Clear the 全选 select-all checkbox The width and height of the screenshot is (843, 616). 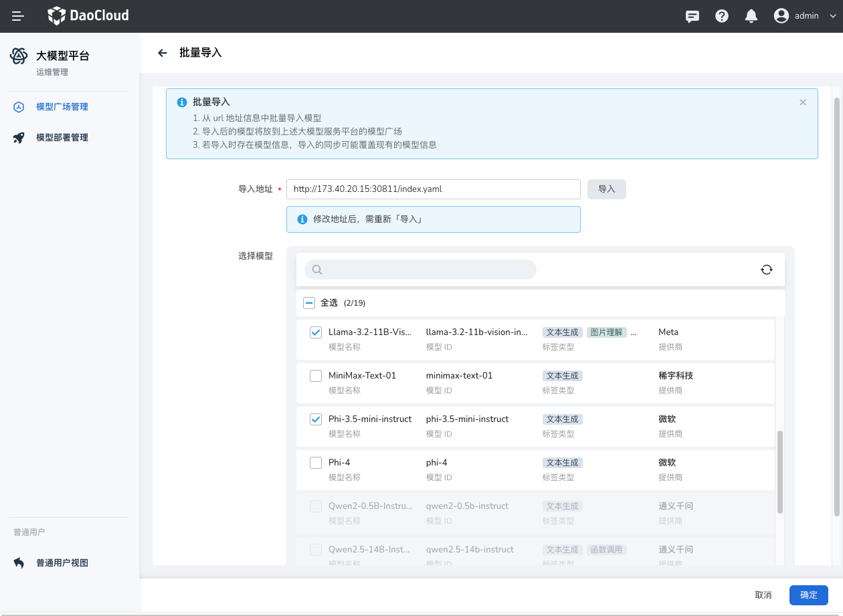point(309,302)
